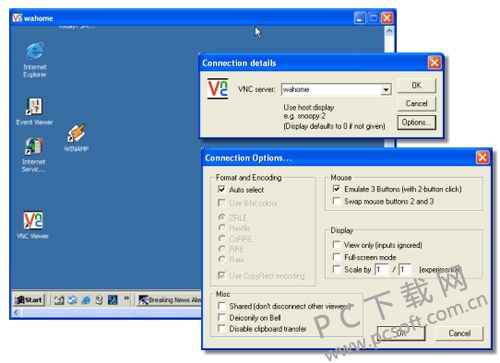Enable Disable clipboard transfer checkbox
500x363 pixels.
click(221, 328)
